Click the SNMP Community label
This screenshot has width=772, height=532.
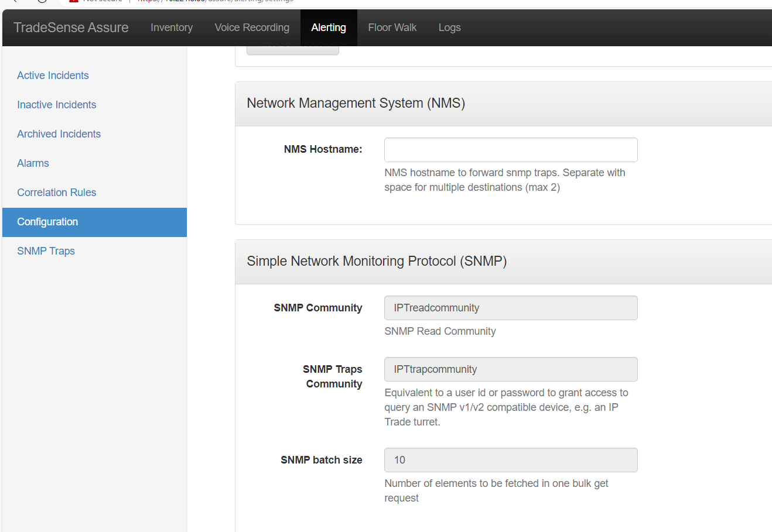318,308
